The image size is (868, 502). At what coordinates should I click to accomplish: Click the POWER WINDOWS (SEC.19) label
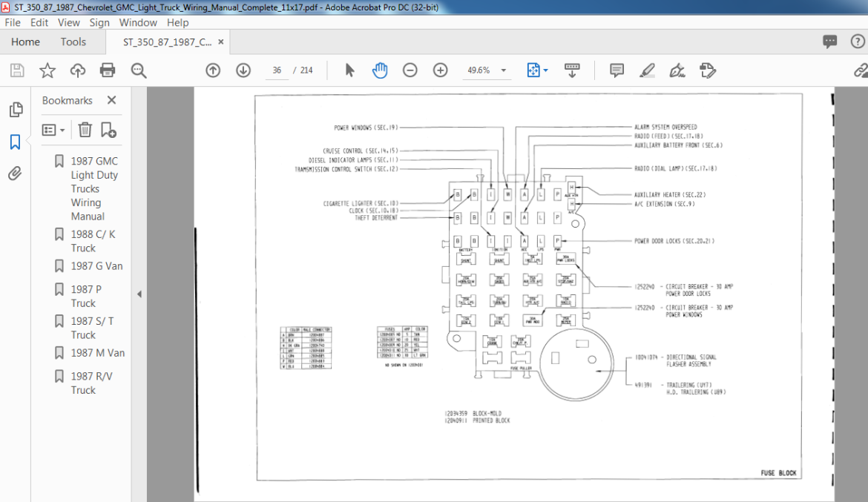click(366, 128)
